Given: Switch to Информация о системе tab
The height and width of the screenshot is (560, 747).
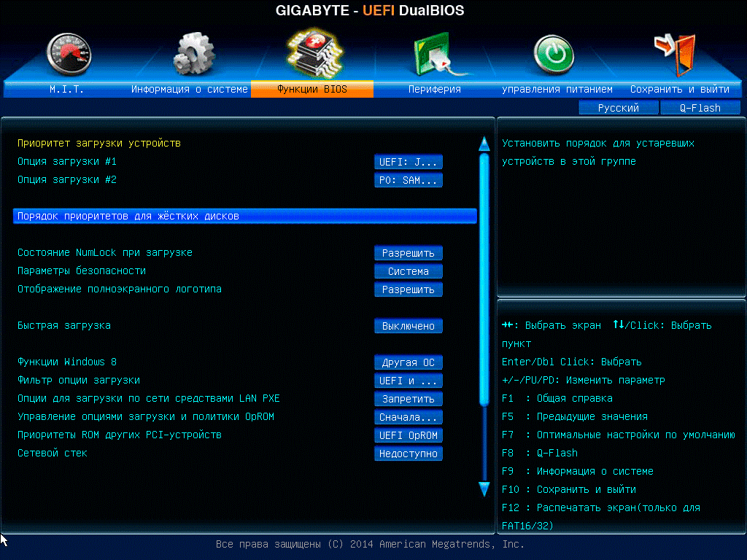Looking at the screenshot, I should click(x=190, y=89).
